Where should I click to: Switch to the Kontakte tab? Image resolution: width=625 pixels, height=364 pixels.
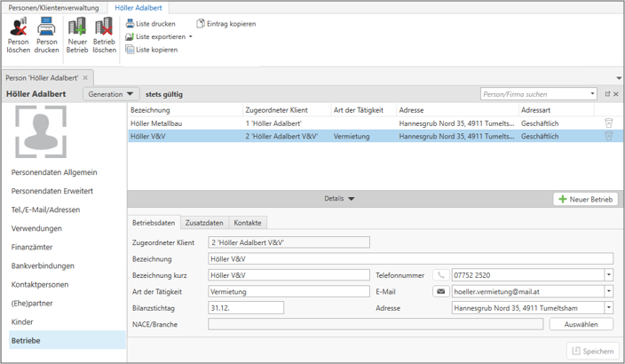pos(248,223)
